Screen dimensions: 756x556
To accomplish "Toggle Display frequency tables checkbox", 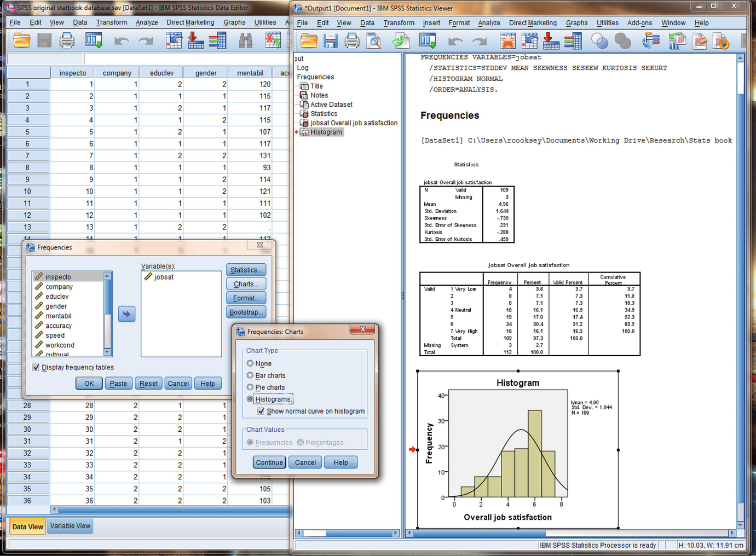I will (x=36, y=367).
